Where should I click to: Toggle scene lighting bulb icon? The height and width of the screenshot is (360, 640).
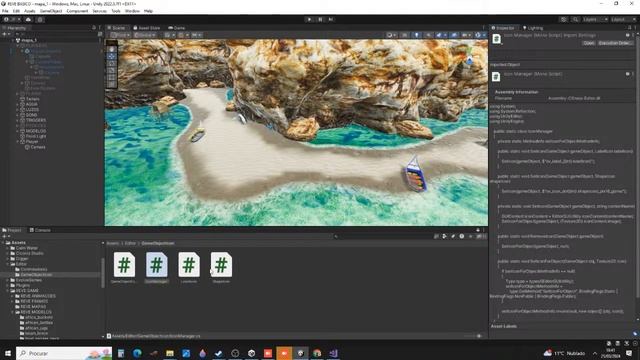click(416, 35)
